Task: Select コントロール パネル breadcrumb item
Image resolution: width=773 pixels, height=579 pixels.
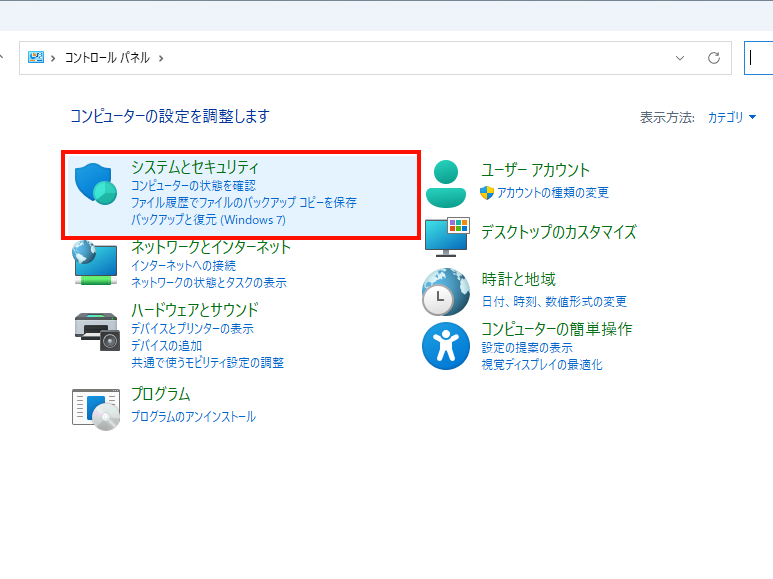Action: coord(107,58)
